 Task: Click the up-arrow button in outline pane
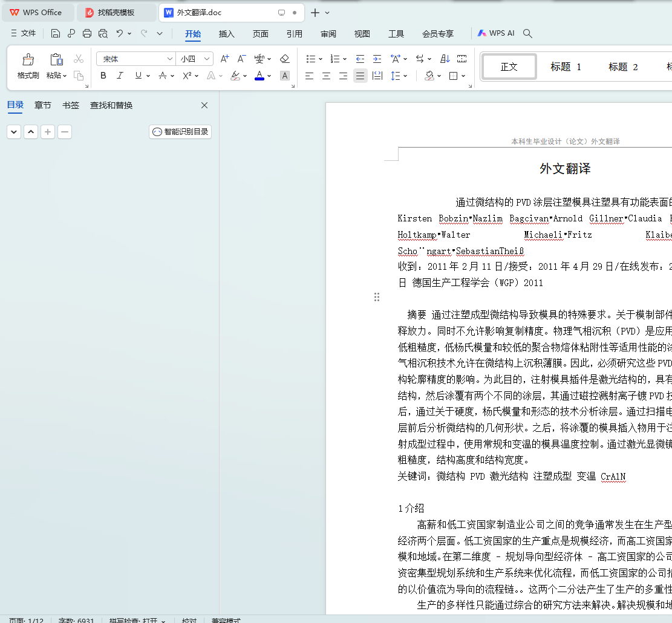[31, 132]
